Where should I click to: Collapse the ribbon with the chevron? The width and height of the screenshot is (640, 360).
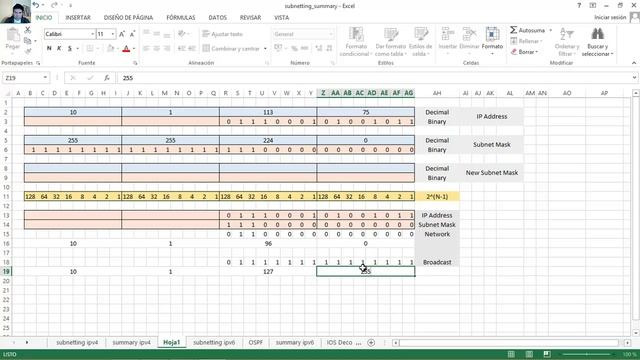(x=633, y=63)
